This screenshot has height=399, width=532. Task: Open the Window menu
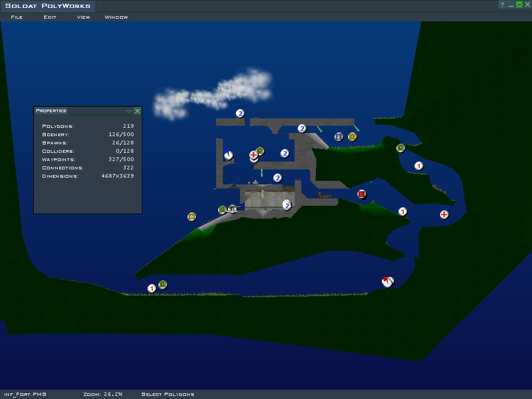[x=116, y=17]
